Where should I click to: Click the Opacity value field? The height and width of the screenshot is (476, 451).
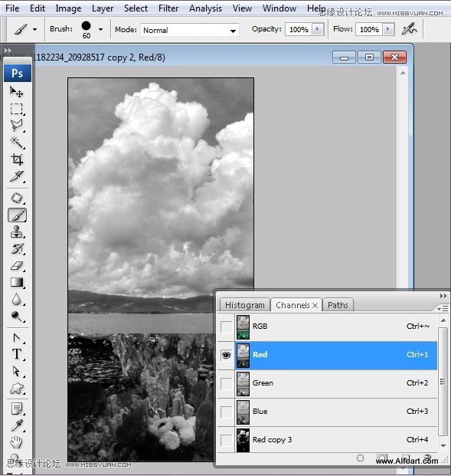(x=299, y=29)
